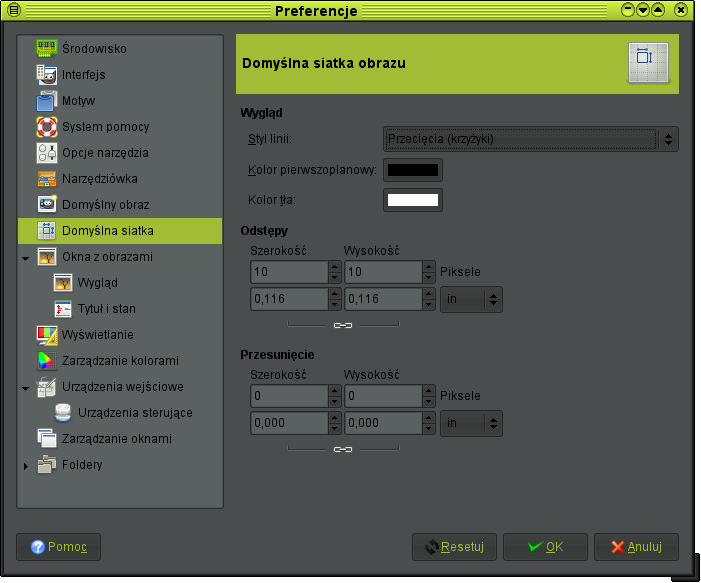The image size is (701, 583).
Task: Toggle the chain link under Odstępy
Action: click(342, 325)
